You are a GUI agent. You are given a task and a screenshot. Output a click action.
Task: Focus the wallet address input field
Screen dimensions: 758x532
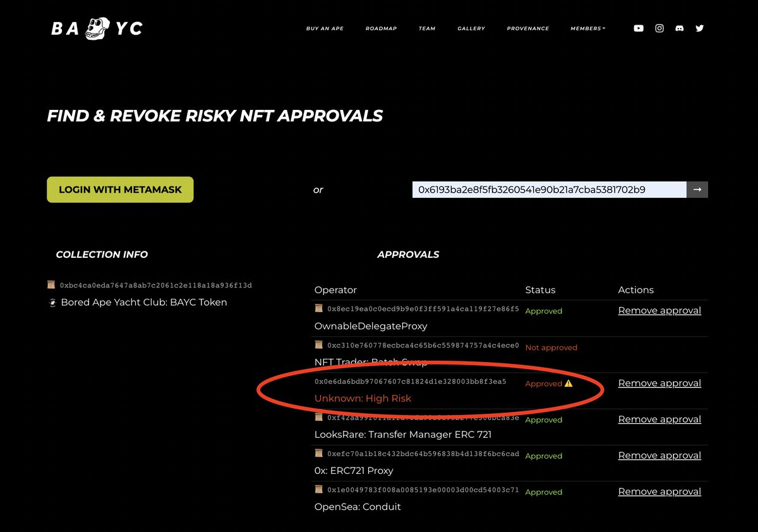pyautogui.click(x=549, y=190)
